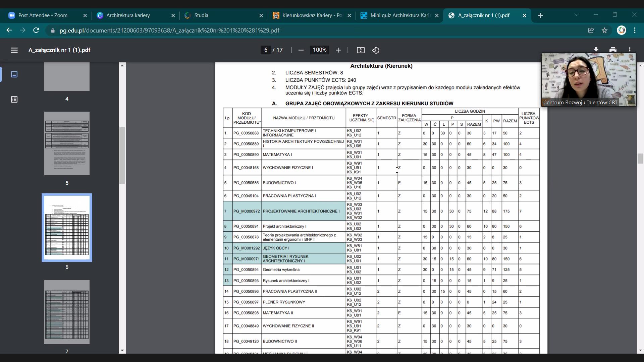This screenshot has height=362, width=644.
Task: Show the thumbnails view in sidebar
Action: [x=14, y=74]
